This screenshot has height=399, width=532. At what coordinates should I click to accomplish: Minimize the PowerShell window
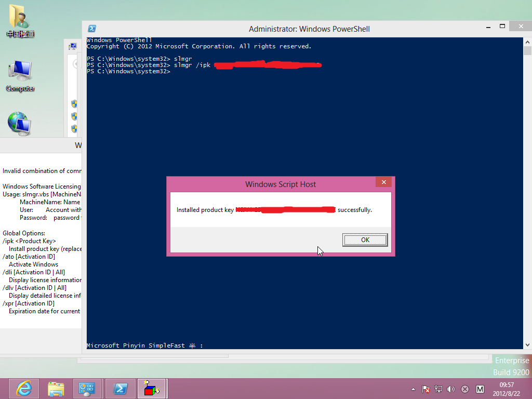coord(488,27)
